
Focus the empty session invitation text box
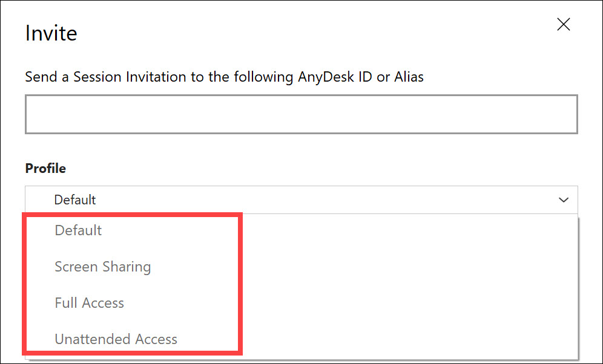click(x=301, y=114)
